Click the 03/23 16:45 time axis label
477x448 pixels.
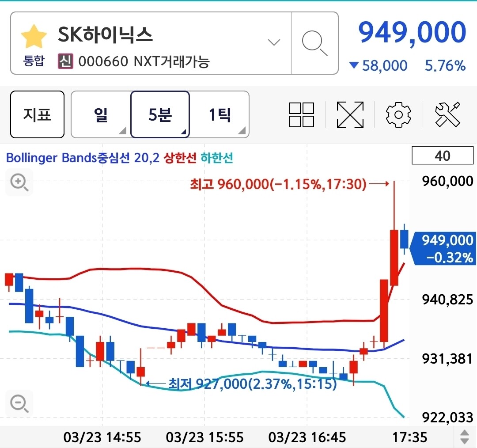[307, 437]
